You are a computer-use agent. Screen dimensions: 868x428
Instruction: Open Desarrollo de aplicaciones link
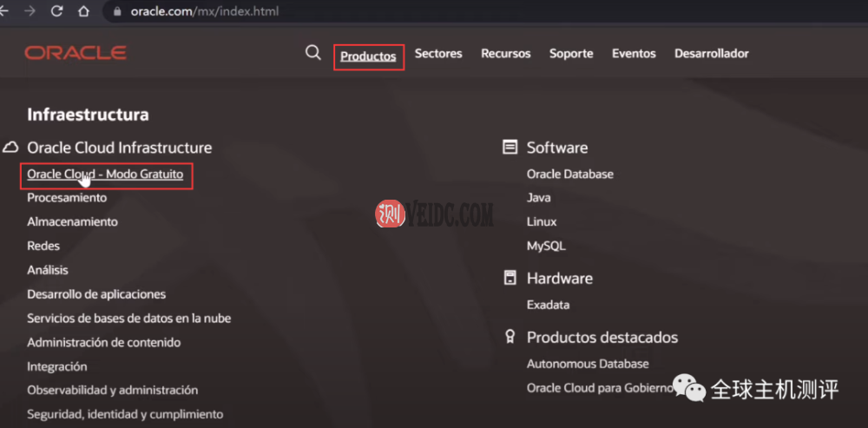click(96, 294)
